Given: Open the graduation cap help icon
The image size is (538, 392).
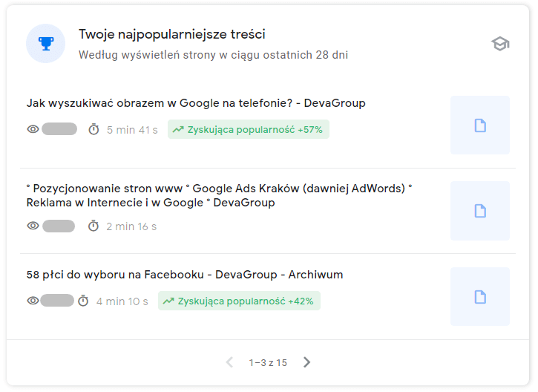Looking at the screenshot, I should [500, 44].
